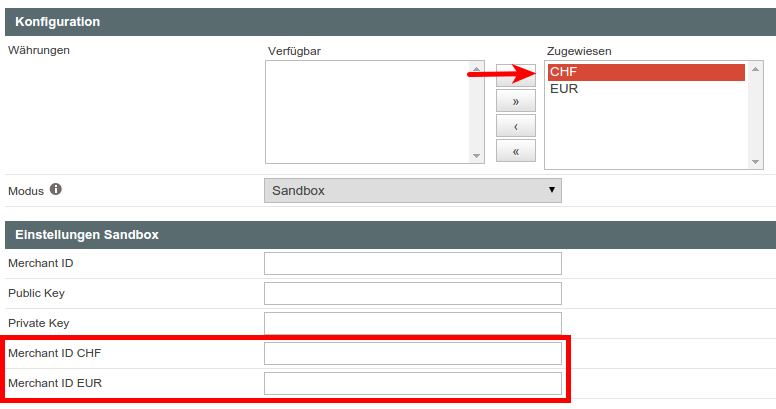Click the Verfügbar list scroll-up arrow

pos(477,69)
